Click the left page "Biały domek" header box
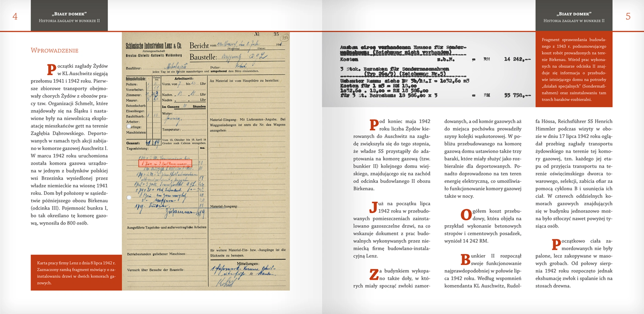 pos(69,16)
